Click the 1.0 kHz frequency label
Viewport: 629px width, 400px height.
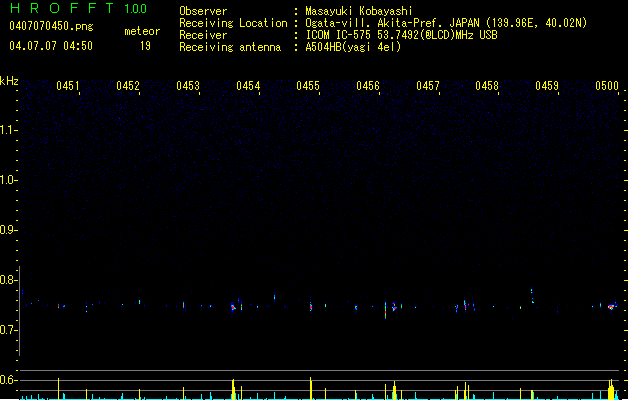coord(7,180)
